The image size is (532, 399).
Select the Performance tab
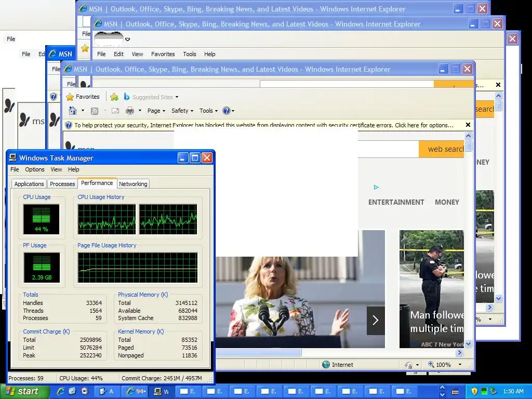pos(97,183)
